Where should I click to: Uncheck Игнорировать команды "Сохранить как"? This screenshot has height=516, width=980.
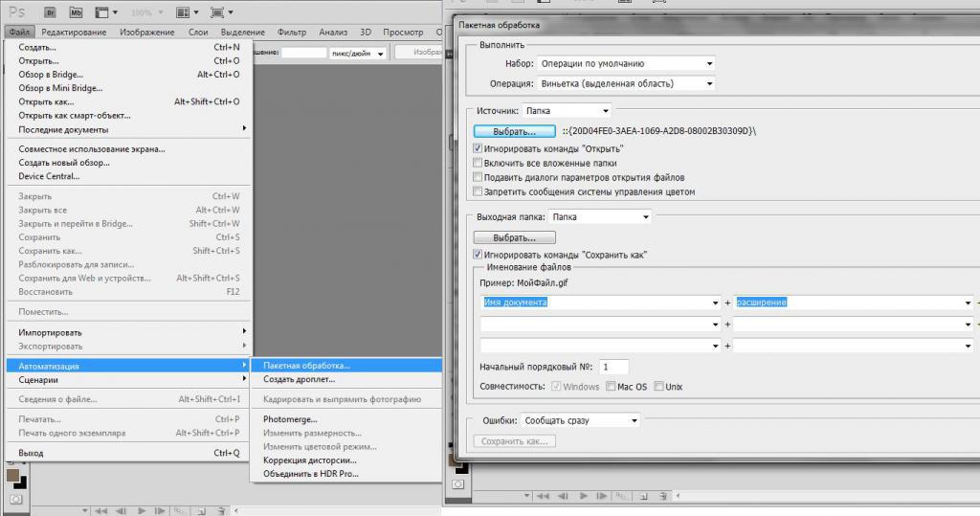478,255
